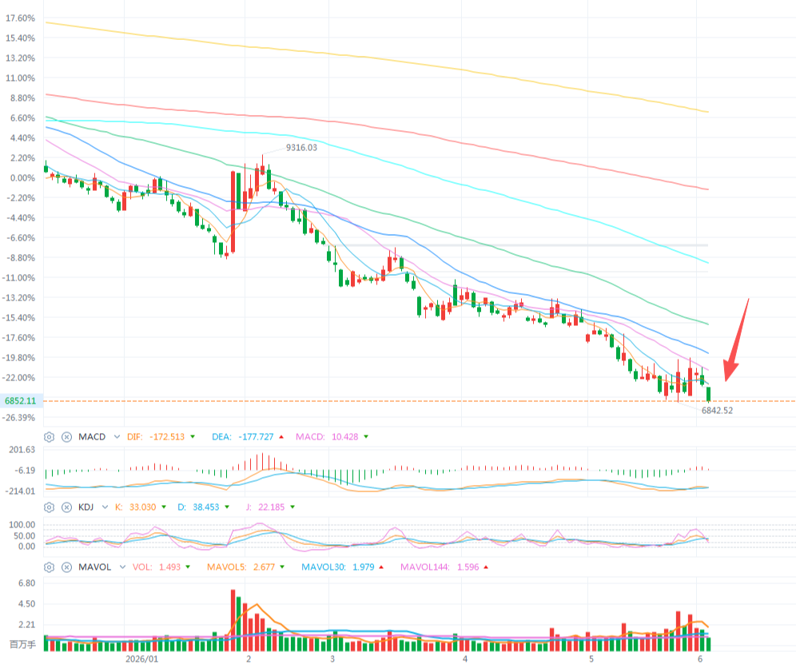Click the date axis label 4

coord(465,658)
